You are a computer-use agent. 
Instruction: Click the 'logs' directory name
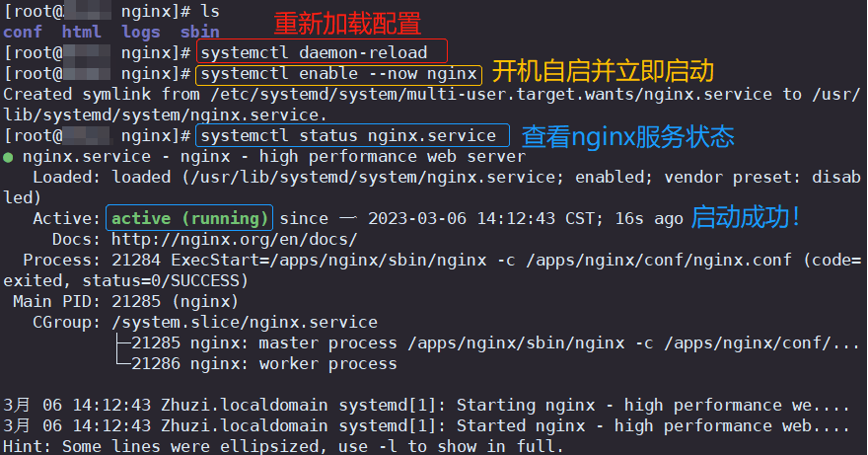point(141,32)
